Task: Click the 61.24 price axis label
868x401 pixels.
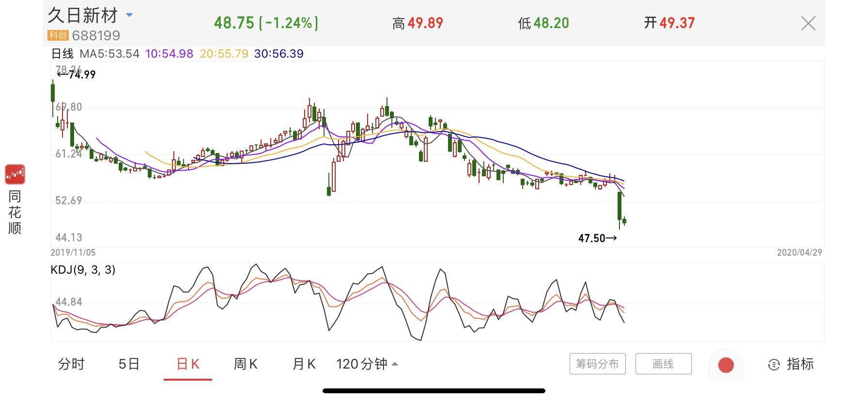Action: coord(69,154)
